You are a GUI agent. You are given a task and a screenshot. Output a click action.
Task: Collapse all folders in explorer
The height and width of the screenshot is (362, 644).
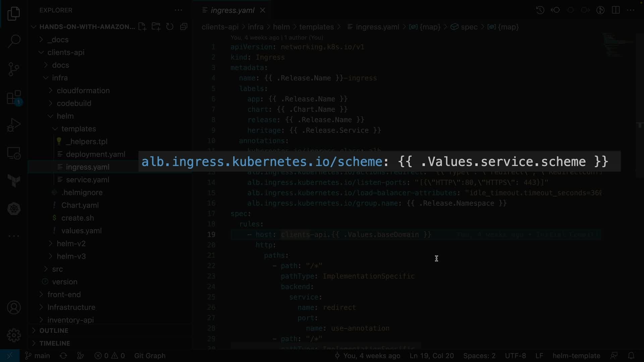(183, 27)
